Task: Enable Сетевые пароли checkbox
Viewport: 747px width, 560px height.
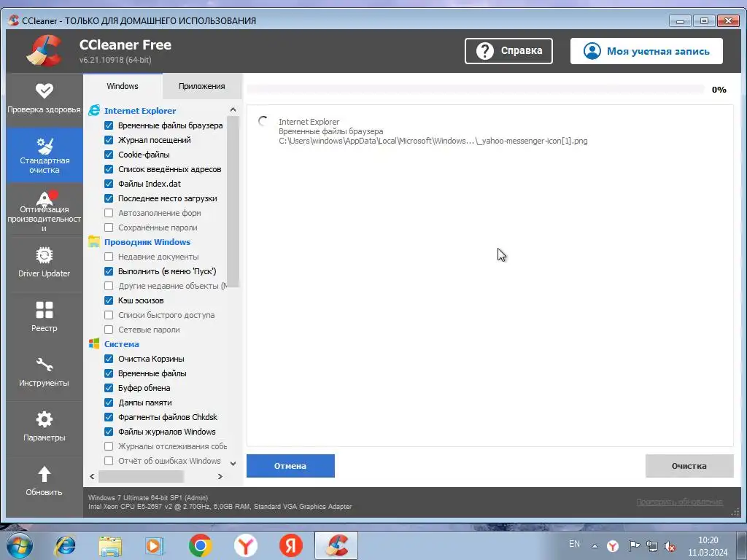Action: (109, 330)
